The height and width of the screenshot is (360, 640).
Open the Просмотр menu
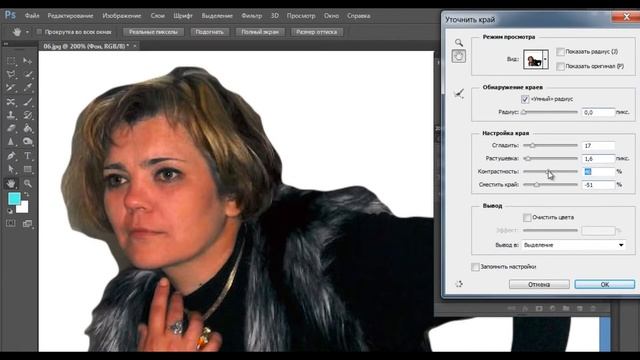[301, 16]
